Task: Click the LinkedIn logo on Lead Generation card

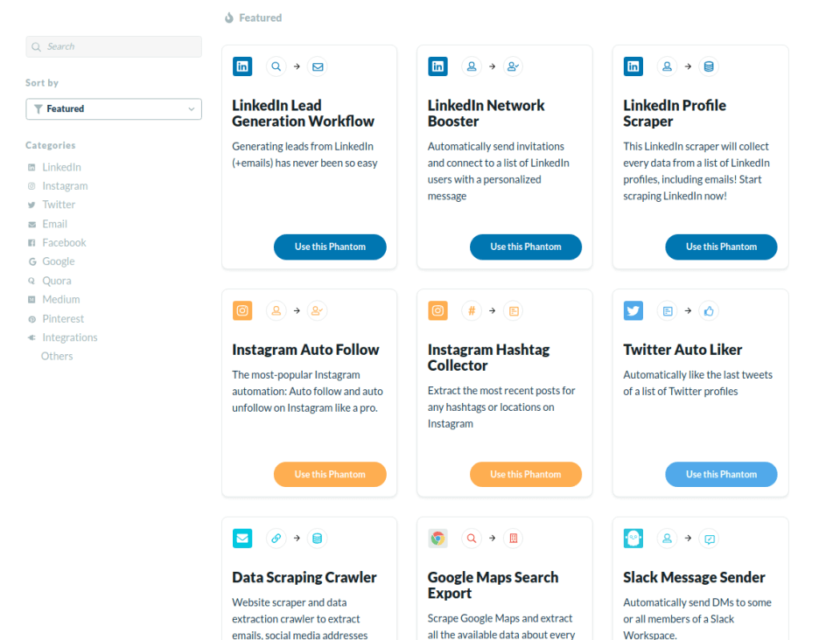Action: pos(242,66)
